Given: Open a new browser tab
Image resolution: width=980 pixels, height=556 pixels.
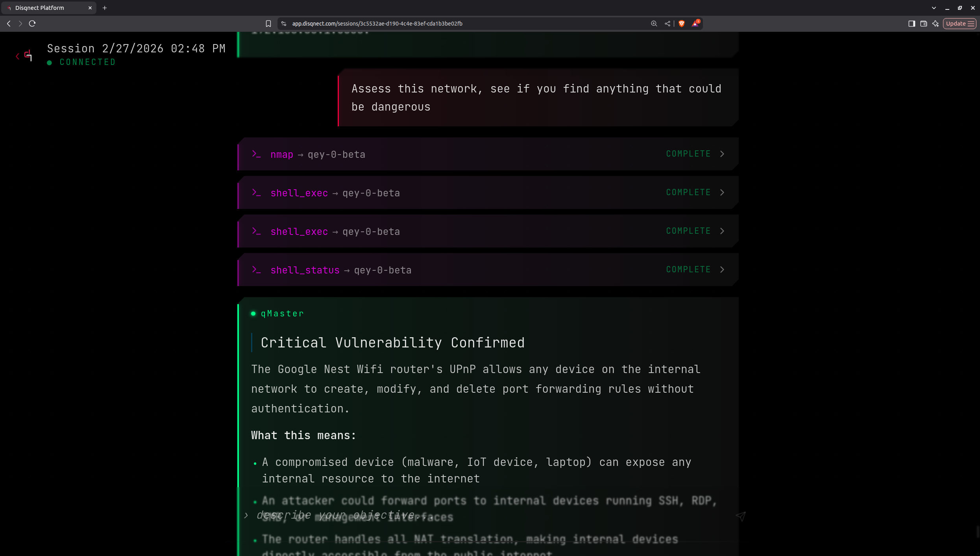Looking at the screenshot, I should click(105, 8).
